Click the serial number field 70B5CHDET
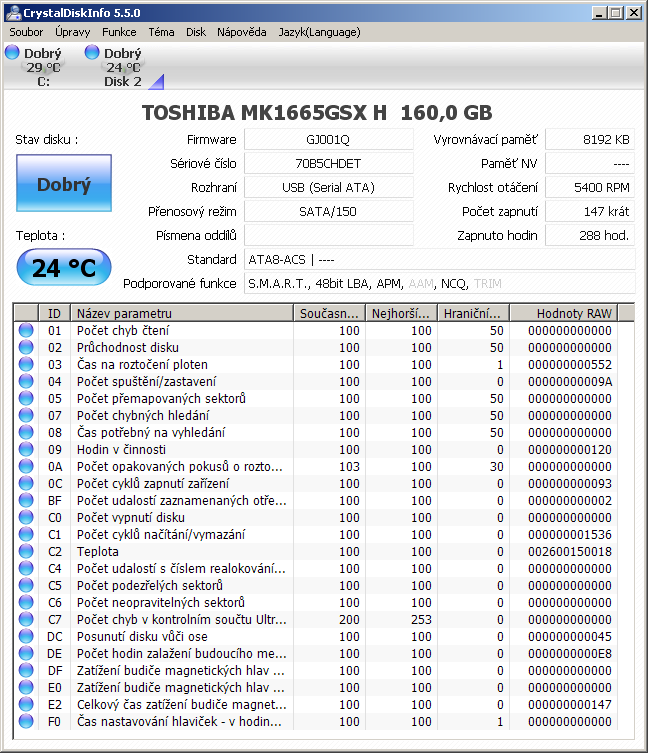This screenshot has height=753, width=648. pyautogui.click(x=329, y=164)
